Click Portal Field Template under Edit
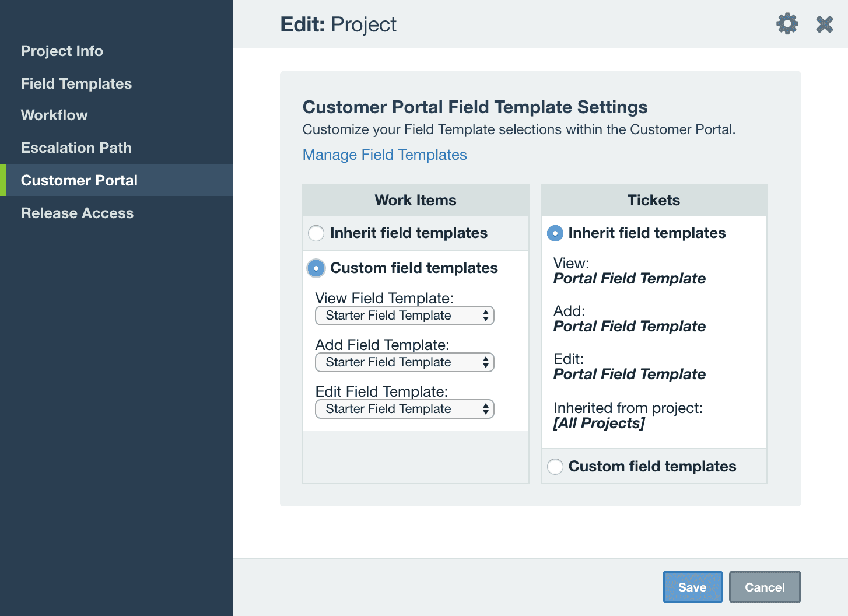The image size is (848, 616). (629, 374)
